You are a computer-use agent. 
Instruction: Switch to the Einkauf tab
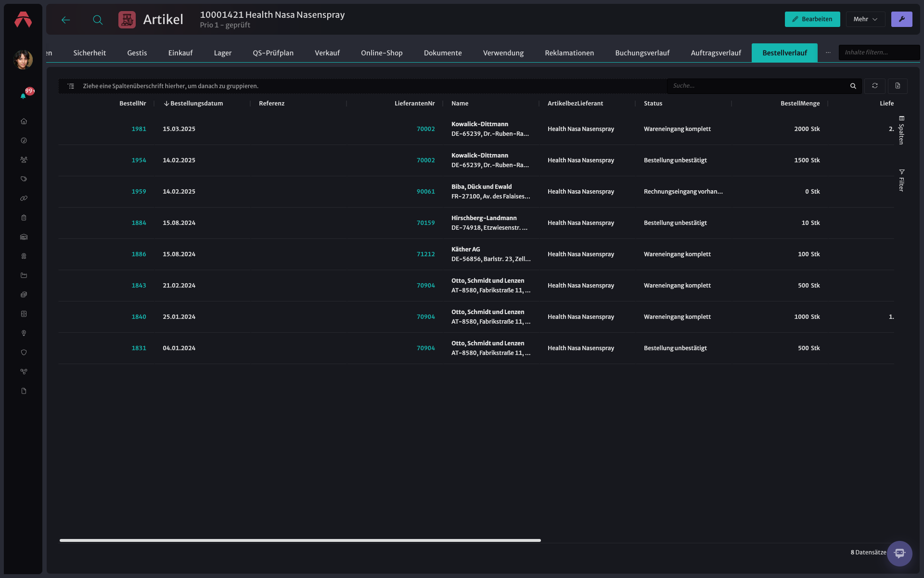point(180,53)
